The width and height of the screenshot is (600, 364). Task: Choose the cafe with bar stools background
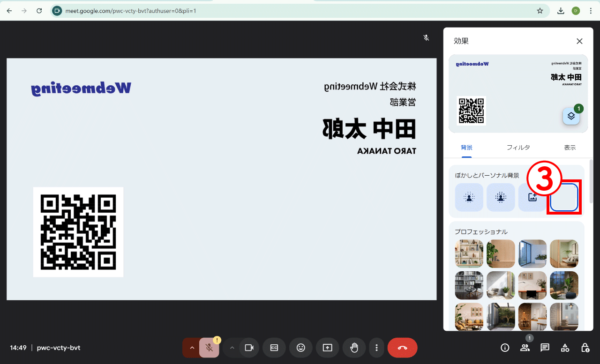532,317
